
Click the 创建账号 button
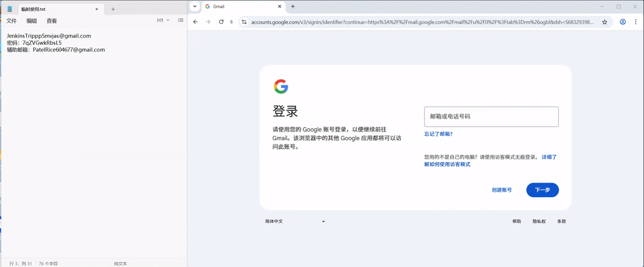(x=501, y=190)
